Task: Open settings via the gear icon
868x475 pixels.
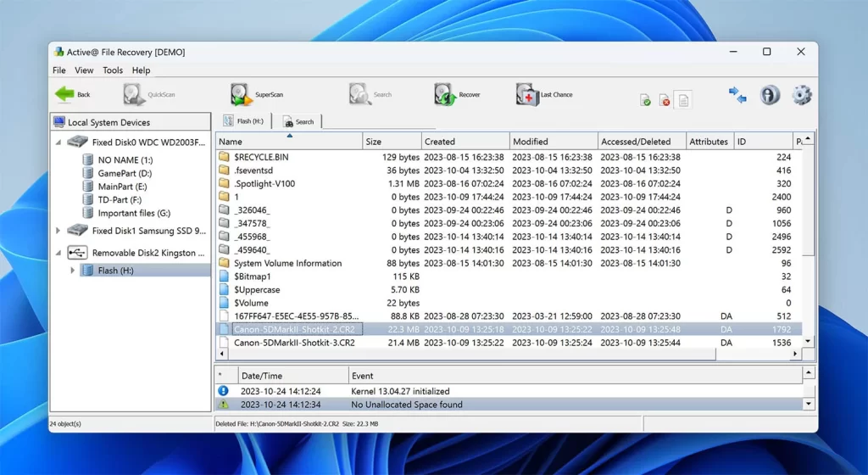Action: point(802,95)
